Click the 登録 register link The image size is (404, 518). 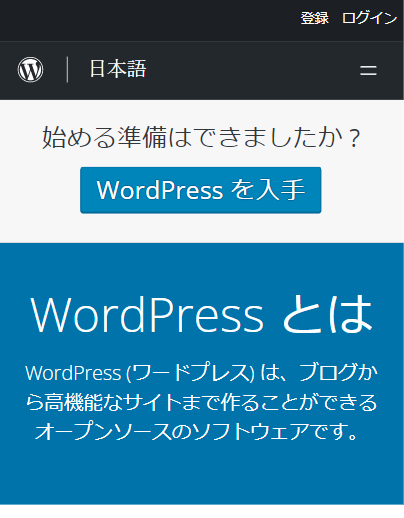click(x=314, y=18)
